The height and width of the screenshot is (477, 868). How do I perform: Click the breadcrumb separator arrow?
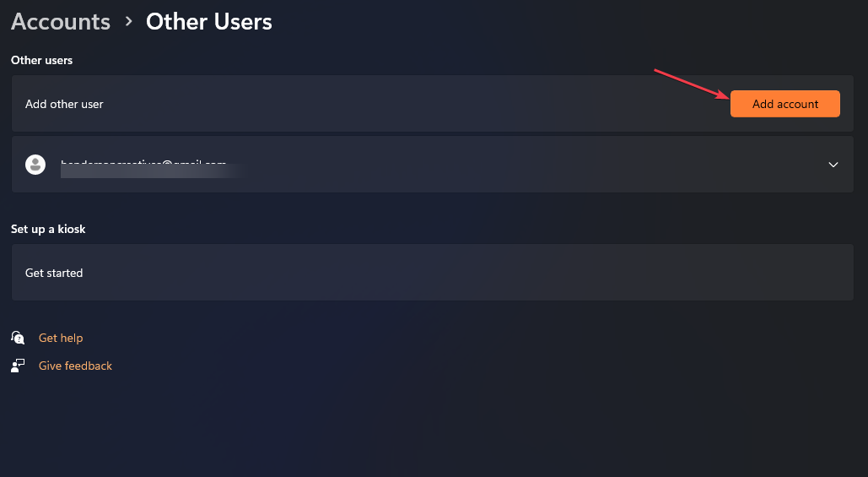tap(128, 22)
